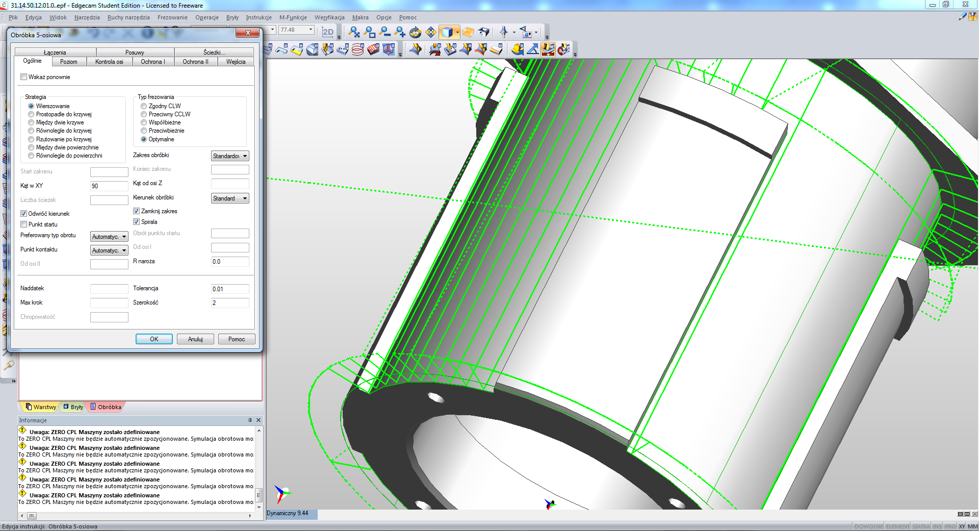Uncheck Zamknij zakres checkbox
This screenshot has width=980, height=531.
[136, 211]
